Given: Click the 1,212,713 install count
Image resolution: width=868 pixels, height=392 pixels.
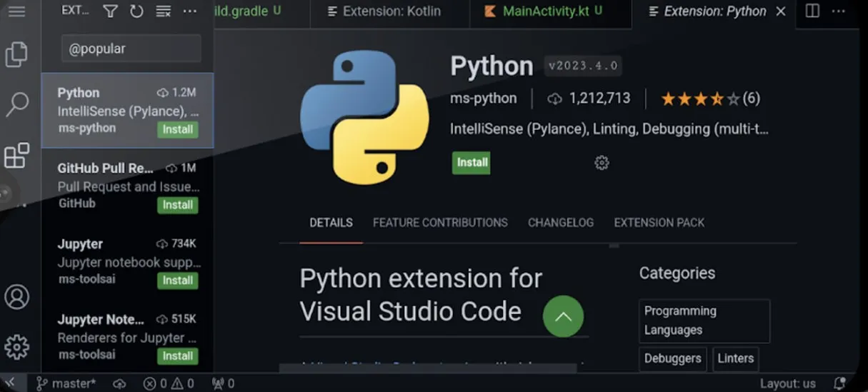Looking at the screenshot, I should [x=589, y=99].
